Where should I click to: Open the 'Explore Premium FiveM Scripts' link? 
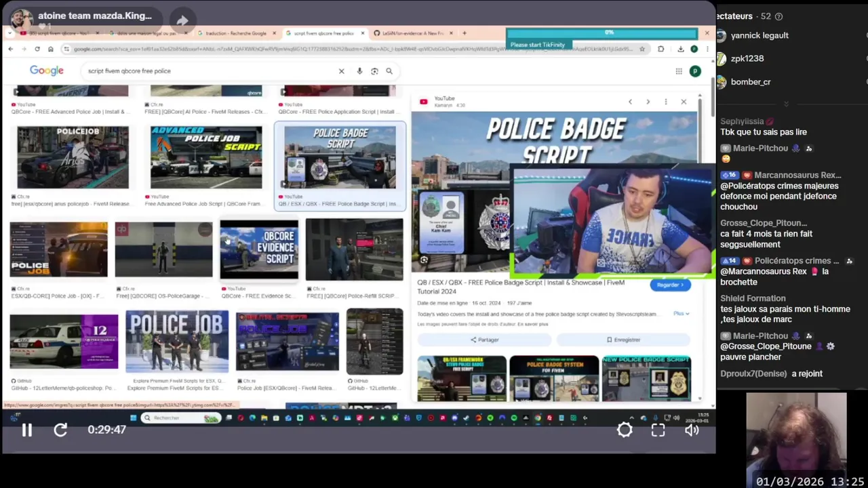tap(176, 388)
